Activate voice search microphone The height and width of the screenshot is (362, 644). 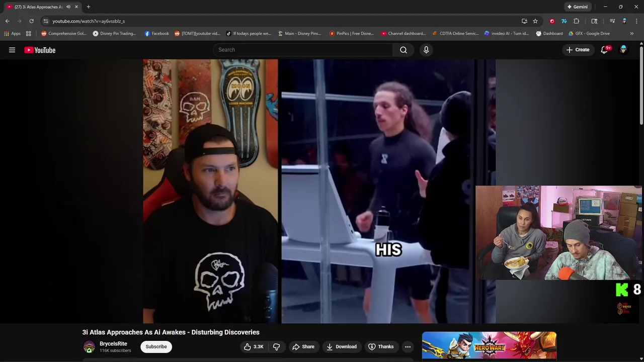coord(426,50)
